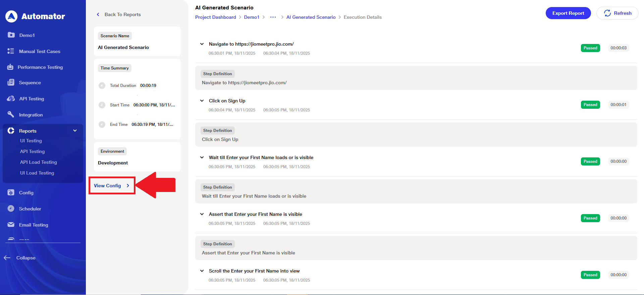
Task: Toggle the 'Assert that Enter your First Name' step
Action: click(x=202, y=214)
